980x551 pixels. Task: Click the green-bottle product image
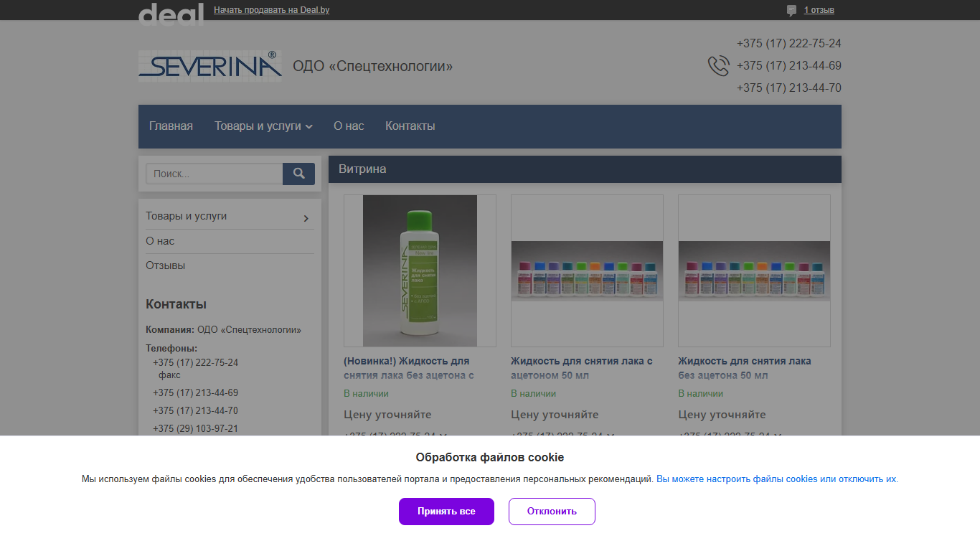(420, 270)
